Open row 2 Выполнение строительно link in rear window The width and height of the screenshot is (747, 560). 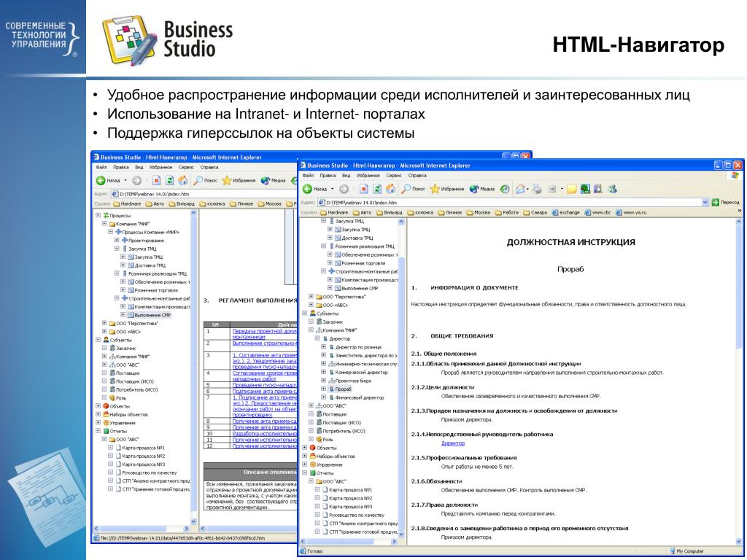point(264,343)
